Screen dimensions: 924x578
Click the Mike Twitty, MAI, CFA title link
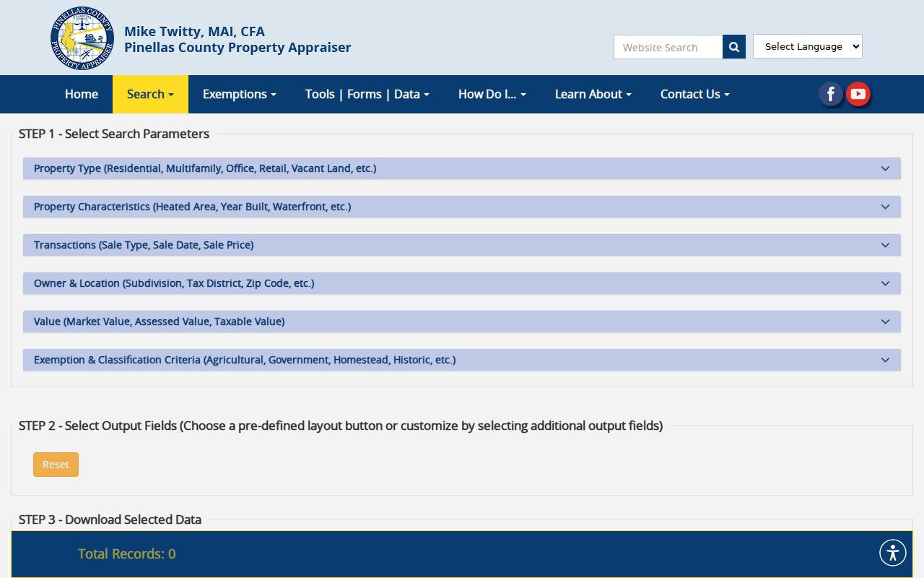pyautogui.click(x=195, y=31)
